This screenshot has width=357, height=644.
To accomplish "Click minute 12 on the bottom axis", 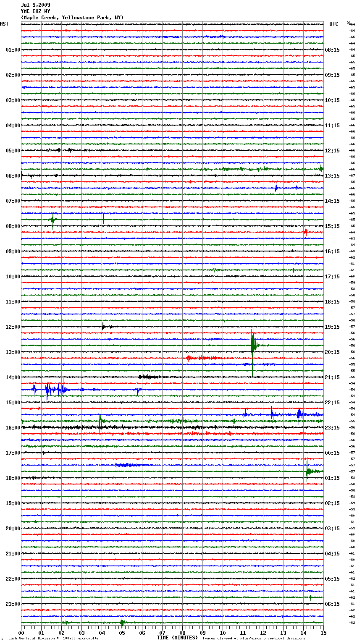I will (x=263, y=633).
